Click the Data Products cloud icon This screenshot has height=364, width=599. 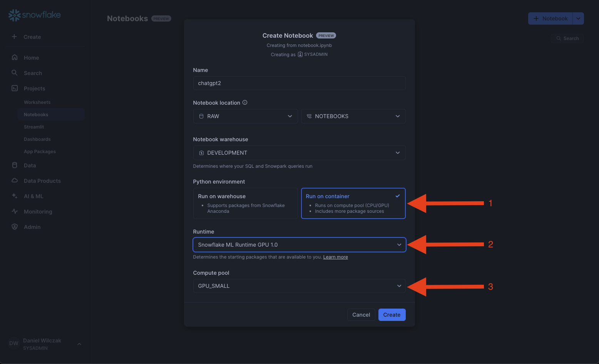tap(15, 180)
